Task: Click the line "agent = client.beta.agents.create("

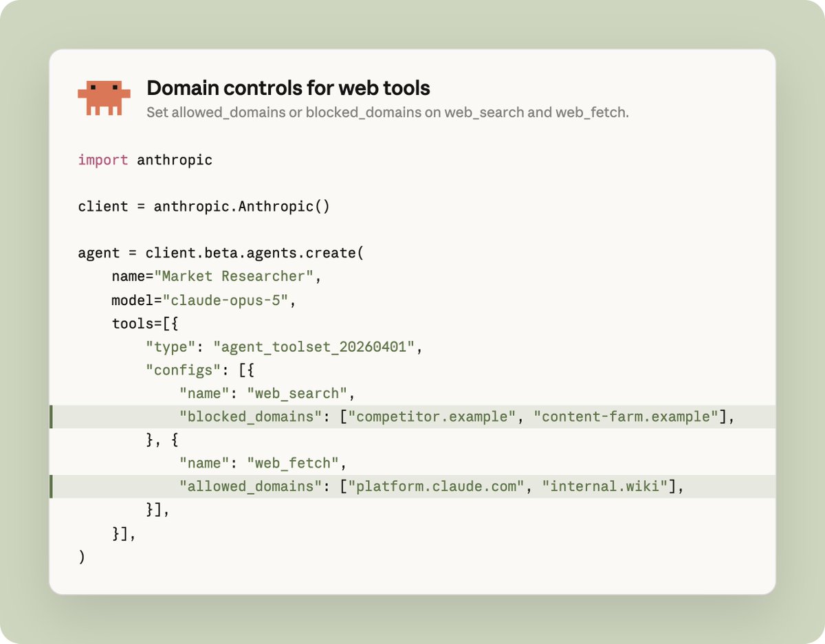Action: tap(221, 253)
